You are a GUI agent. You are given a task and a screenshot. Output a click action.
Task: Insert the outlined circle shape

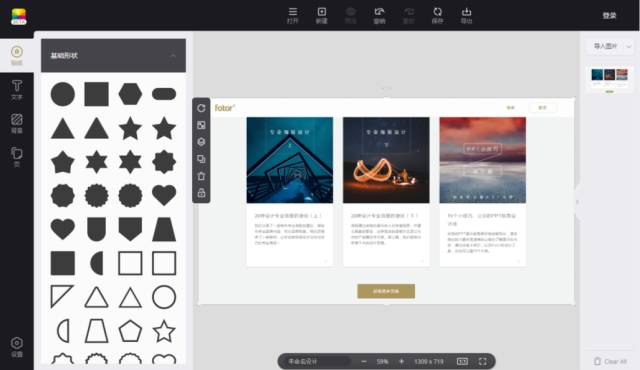tap(164, 297)
